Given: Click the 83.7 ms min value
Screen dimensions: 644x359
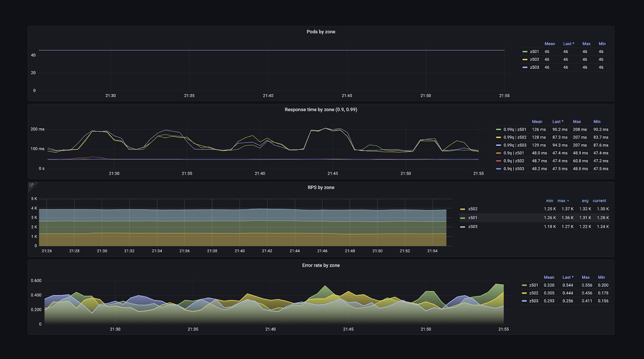Looking at the screenshot, I should [x=601, y=137].
